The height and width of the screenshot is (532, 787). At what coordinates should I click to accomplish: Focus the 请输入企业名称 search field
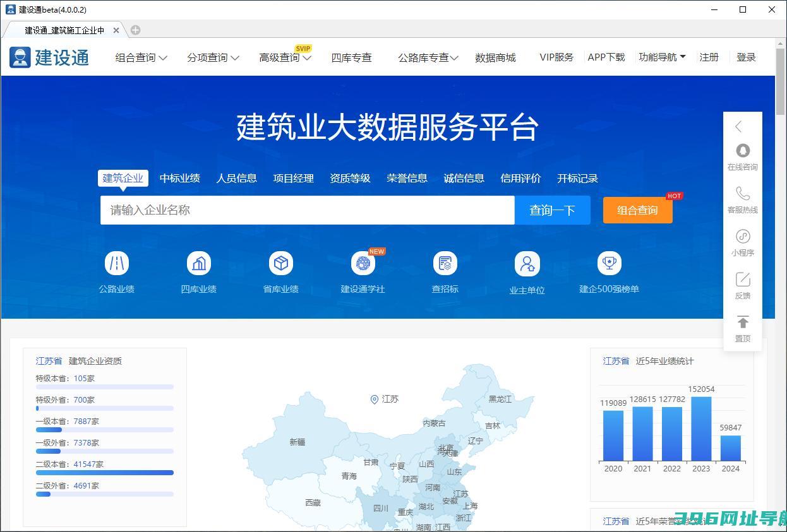pos(308,210)
